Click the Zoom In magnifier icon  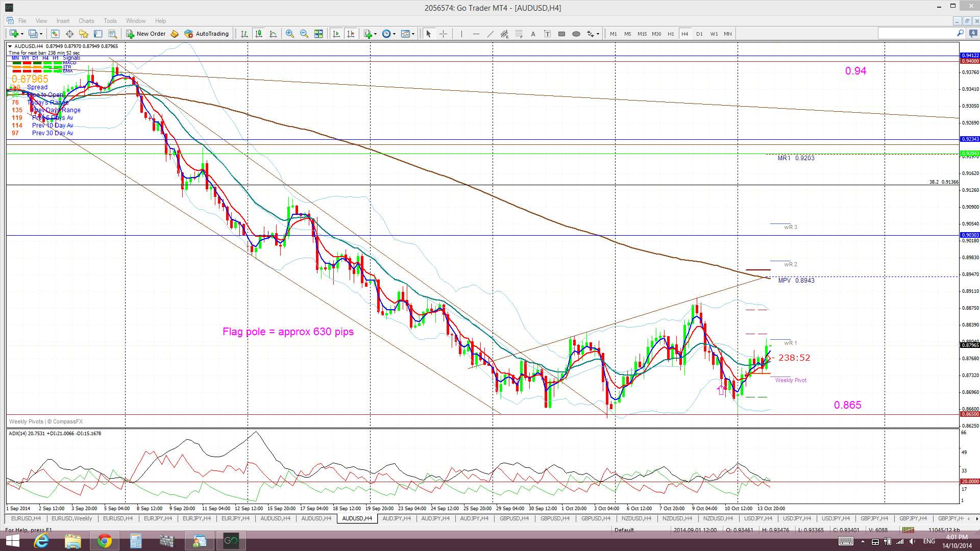click(290, 34)
